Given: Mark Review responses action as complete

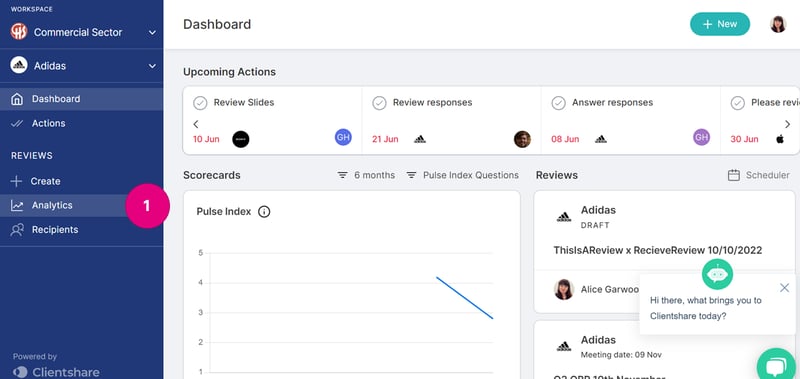Looking at the screenshot, I should (379, 103).
